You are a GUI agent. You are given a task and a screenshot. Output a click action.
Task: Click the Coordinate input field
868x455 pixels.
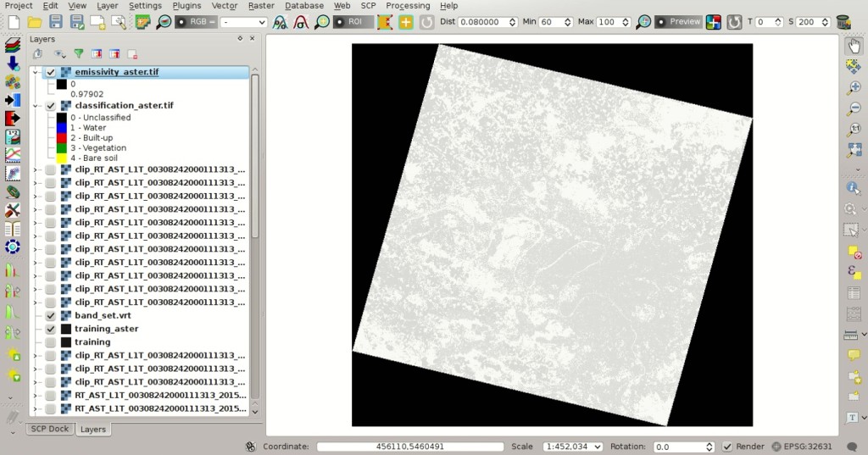click(410, 447)
